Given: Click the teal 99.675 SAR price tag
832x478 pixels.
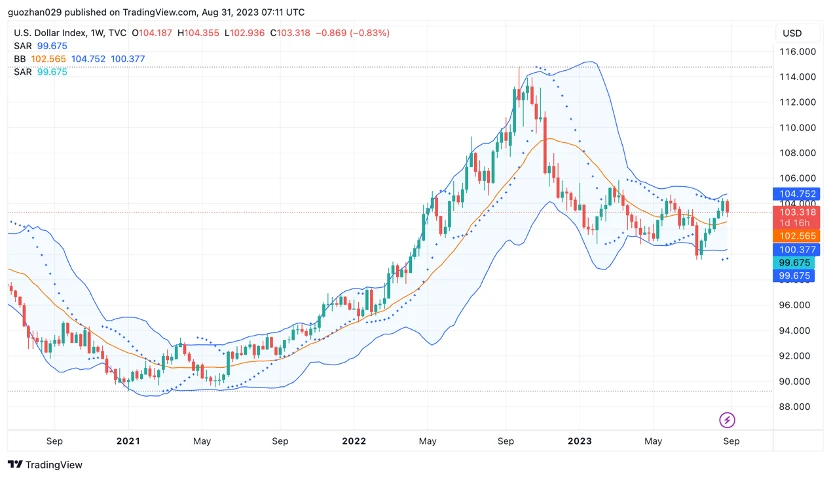Looking at the screenshot, I should 798,263.
